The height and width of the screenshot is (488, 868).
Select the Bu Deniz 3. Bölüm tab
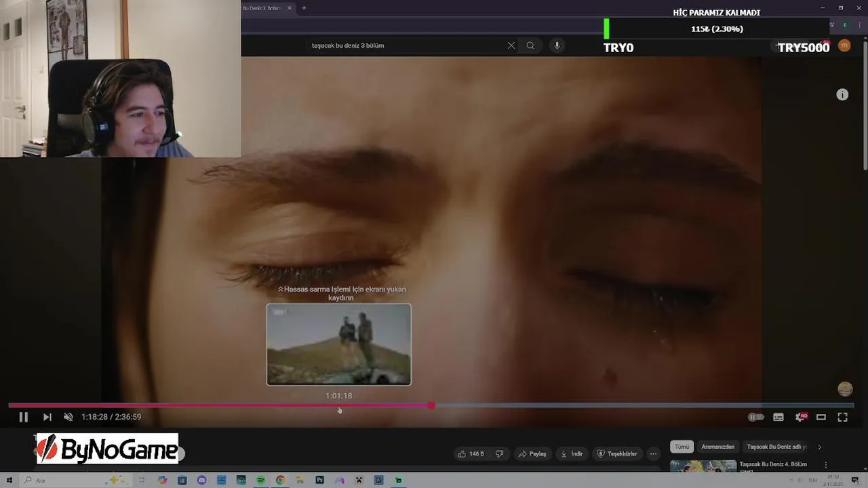click(x=263, y=8)
